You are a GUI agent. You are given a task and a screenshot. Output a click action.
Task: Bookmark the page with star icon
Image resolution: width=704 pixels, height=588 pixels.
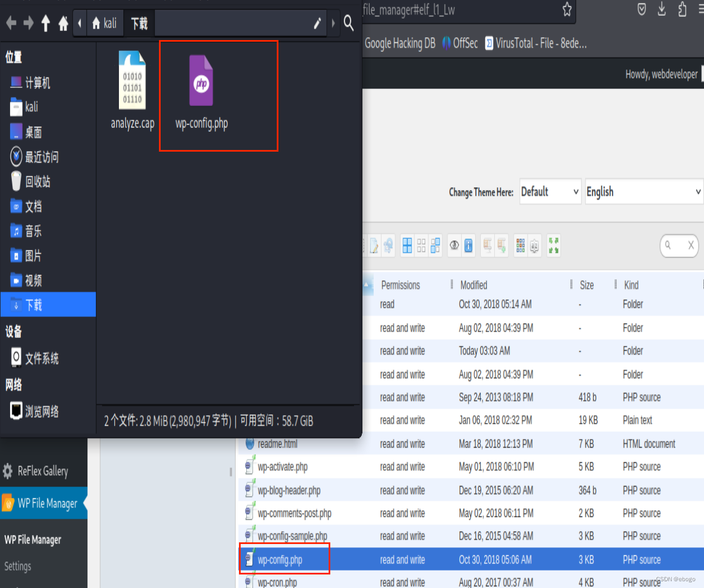pyautogui.click(x=567, y=9)
